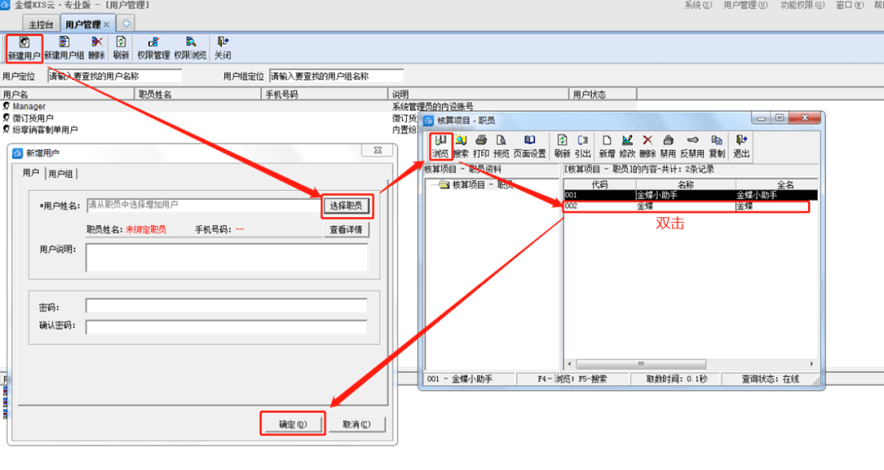
Task: Click the 查看详情 button
Action: (346, 229)
